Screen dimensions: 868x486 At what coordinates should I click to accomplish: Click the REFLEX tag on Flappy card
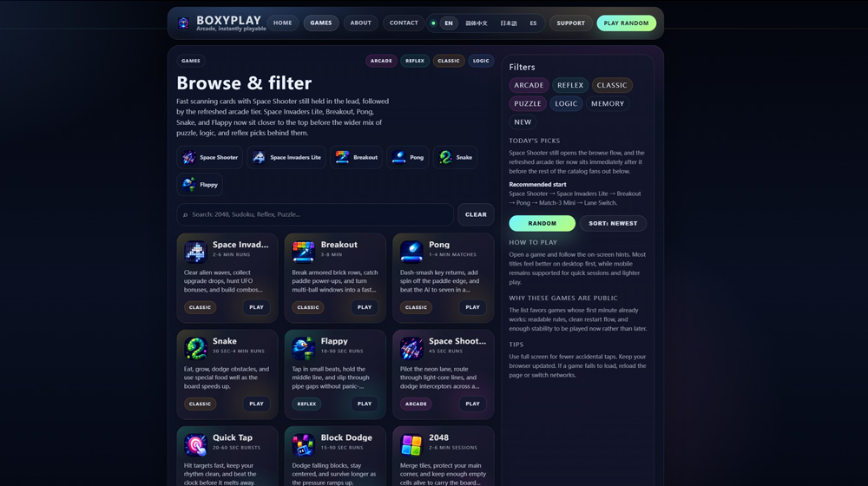[306, 404]
